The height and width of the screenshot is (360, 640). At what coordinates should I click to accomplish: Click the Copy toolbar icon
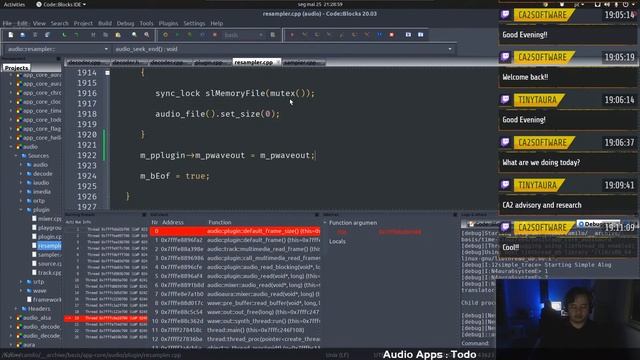(x=105, y=35)
